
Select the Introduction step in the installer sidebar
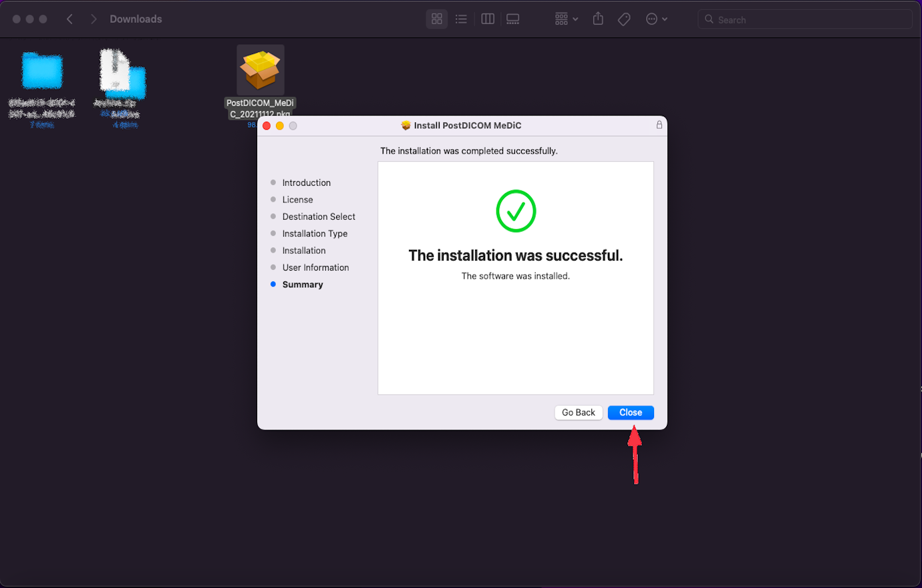pos(306,182)
